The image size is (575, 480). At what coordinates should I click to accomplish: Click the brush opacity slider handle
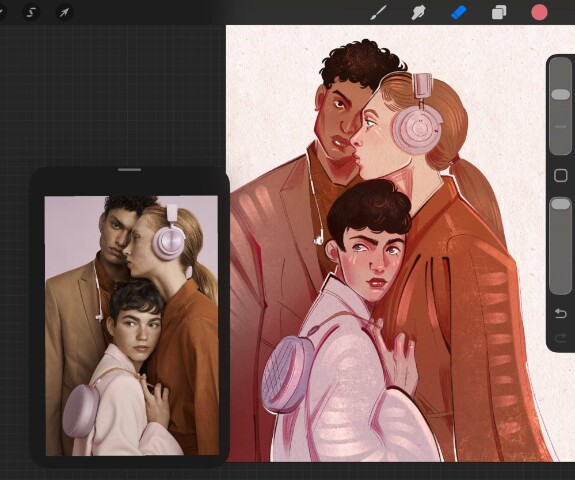560,204
